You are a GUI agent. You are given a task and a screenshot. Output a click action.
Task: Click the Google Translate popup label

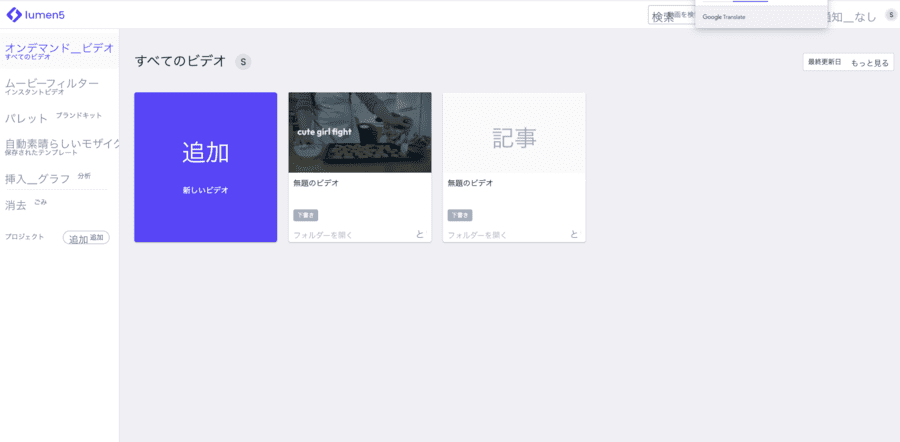tap(724, 17)
